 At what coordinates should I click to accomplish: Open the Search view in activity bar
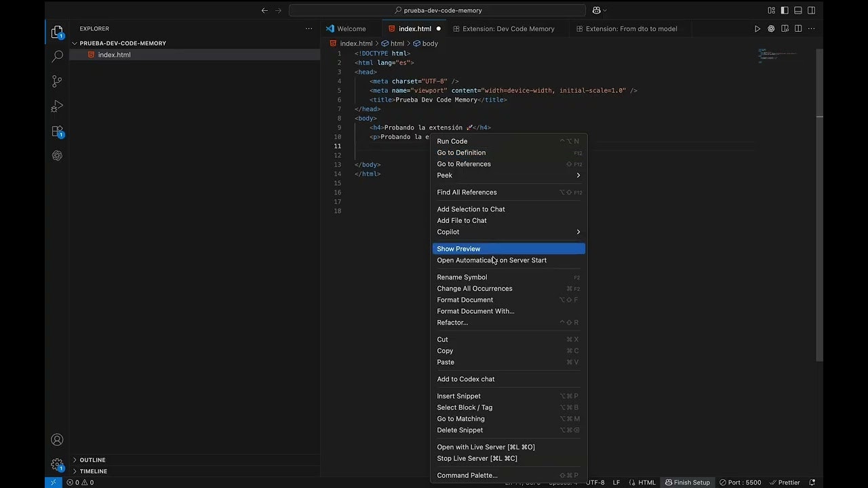[x=57, y=57]
